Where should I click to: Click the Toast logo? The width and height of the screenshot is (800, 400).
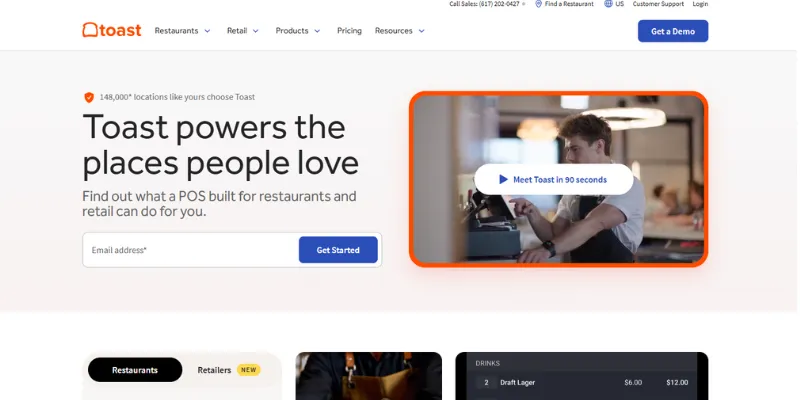click(112, 30)
